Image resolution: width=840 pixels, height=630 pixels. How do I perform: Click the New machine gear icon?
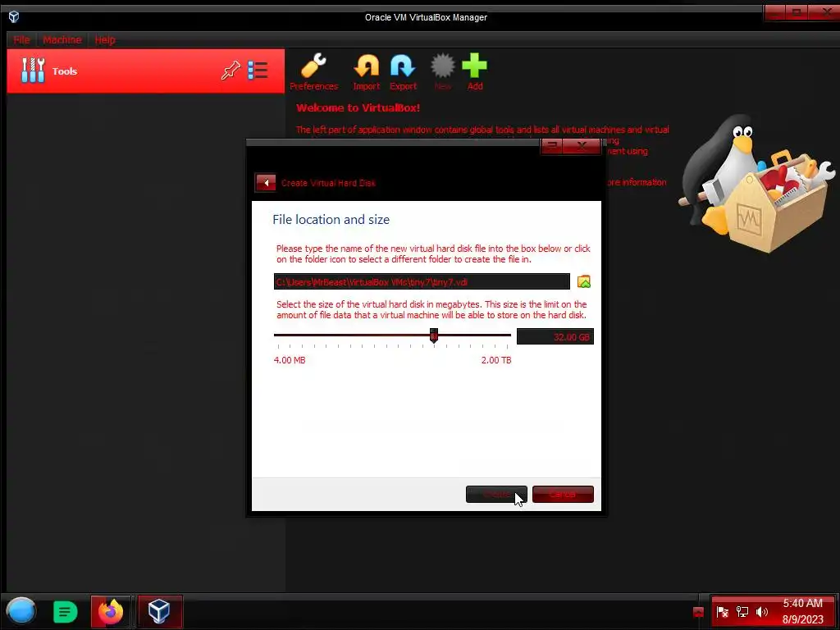tap(442, 72)
